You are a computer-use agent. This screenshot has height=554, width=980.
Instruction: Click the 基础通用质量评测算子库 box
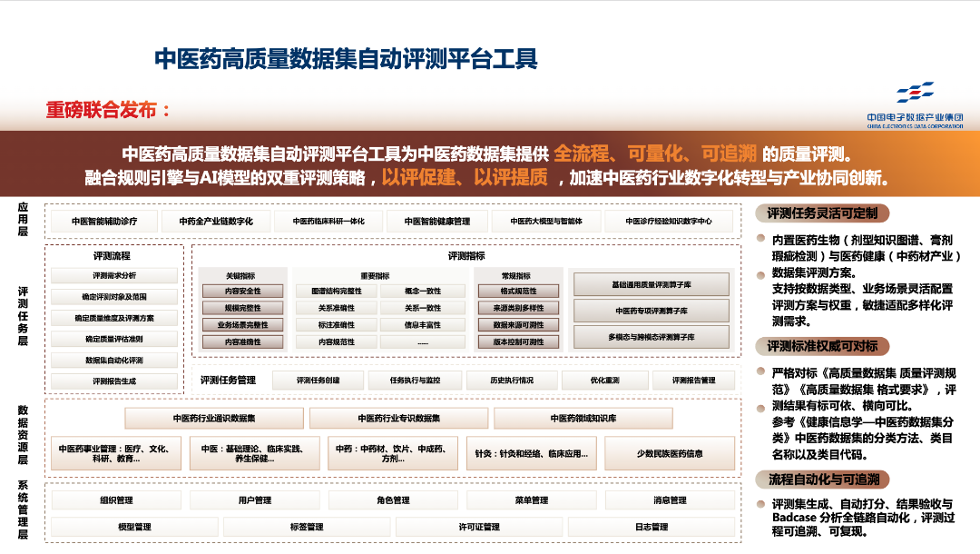652,284
